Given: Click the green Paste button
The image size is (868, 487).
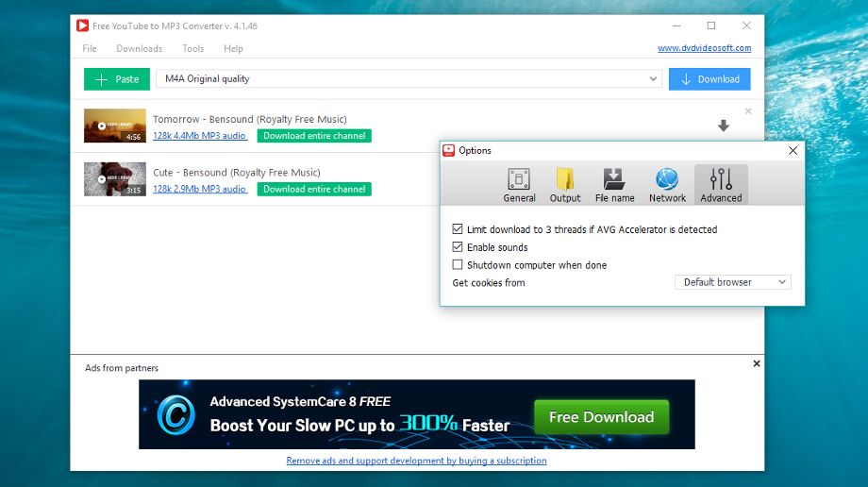Looking at the screenshot, I should pyautogui.click(x=117, y=79).
